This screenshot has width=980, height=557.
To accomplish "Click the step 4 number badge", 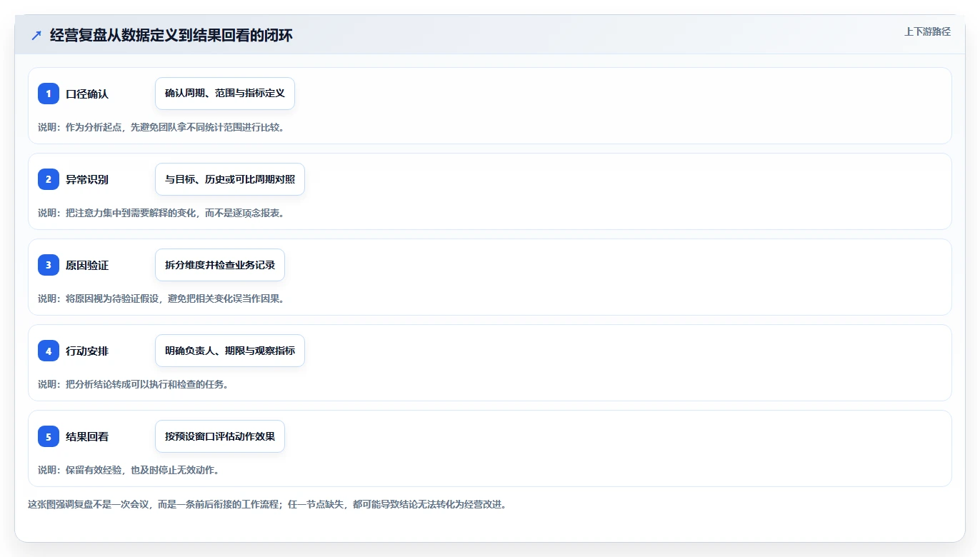I will coord(49,351).
